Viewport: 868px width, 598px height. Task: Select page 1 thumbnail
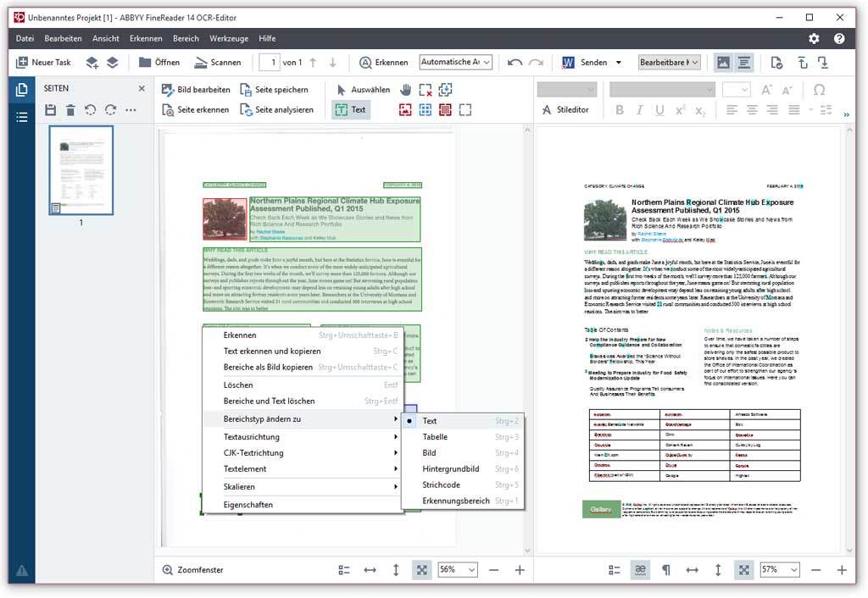click(x=81, y=170)
